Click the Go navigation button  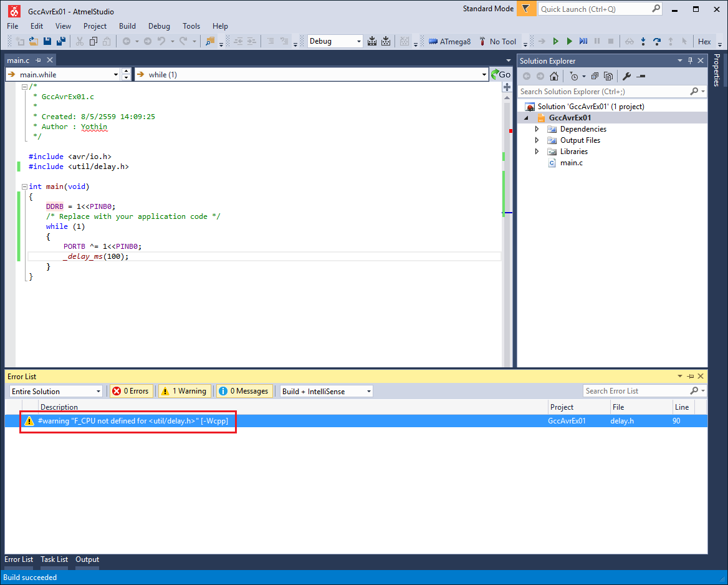501,74
